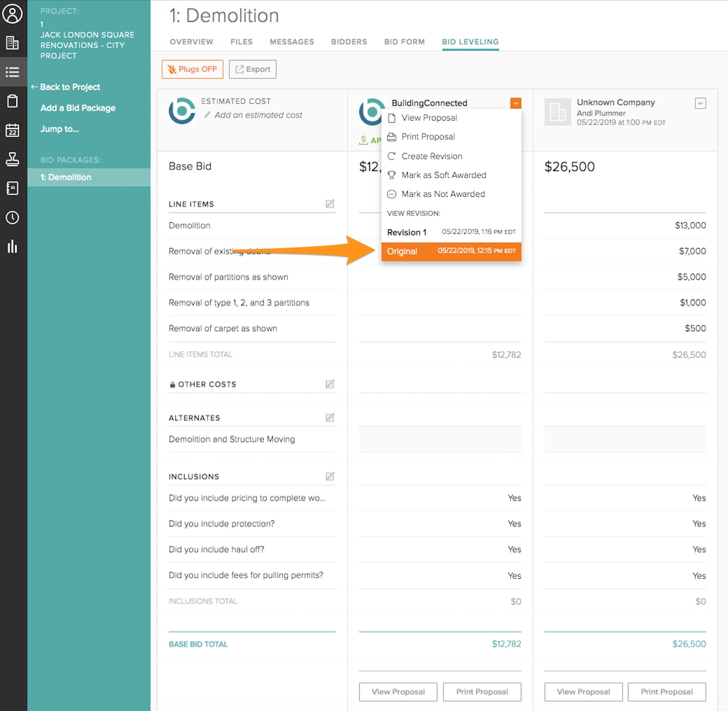Click the clock history icon in sidebar
Viewport: 728px width, 711px height.
coord(12,218)
